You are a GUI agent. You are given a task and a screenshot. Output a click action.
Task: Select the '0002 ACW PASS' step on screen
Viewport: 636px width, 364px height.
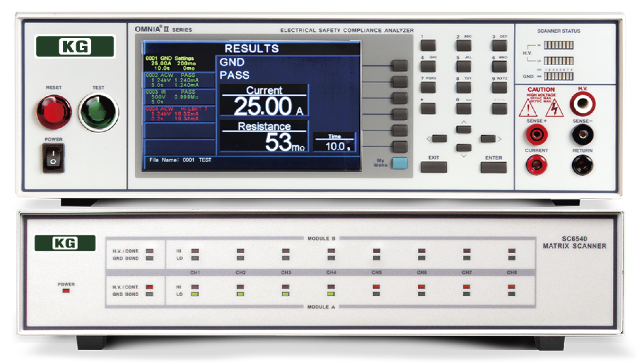point(179,80)
